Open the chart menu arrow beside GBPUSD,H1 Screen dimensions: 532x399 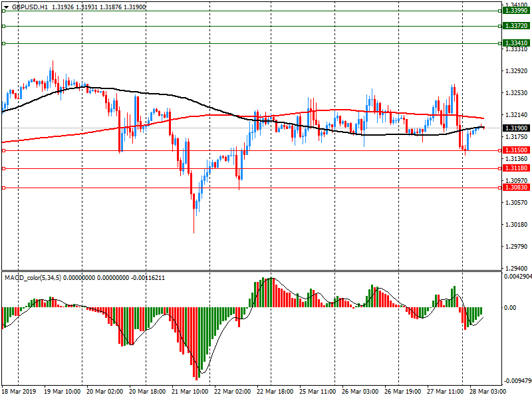(6, 7)
